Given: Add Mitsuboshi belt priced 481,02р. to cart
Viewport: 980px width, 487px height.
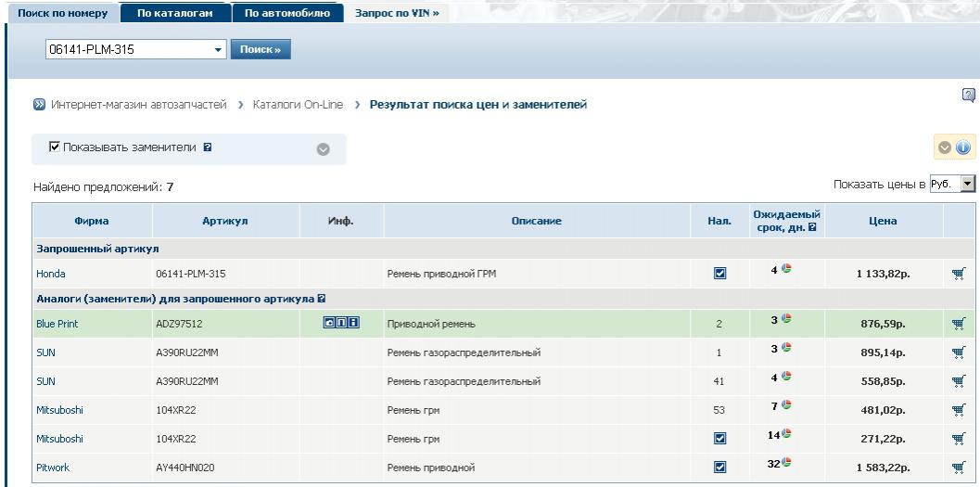Looking at the screenshot, I should [958, 409].
